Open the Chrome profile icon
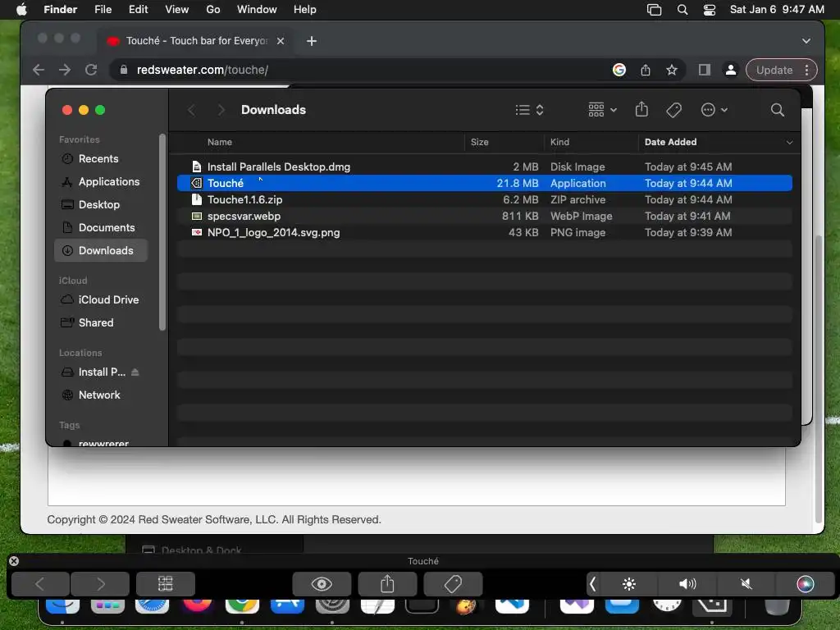 tap(731, 70)
